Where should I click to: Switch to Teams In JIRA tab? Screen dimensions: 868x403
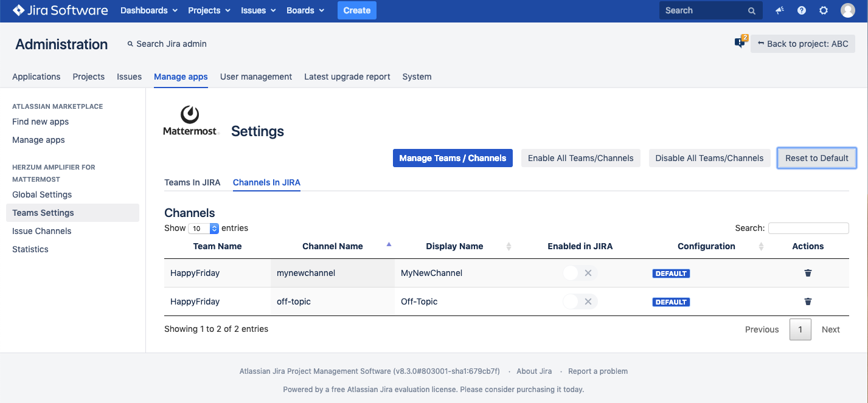point(192,182)
